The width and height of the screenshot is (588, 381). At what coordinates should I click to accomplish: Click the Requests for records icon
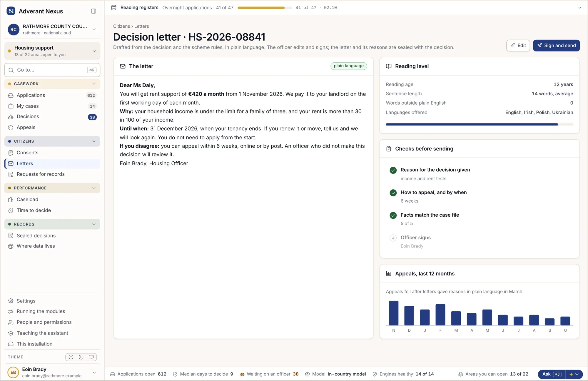pos(11,174)
